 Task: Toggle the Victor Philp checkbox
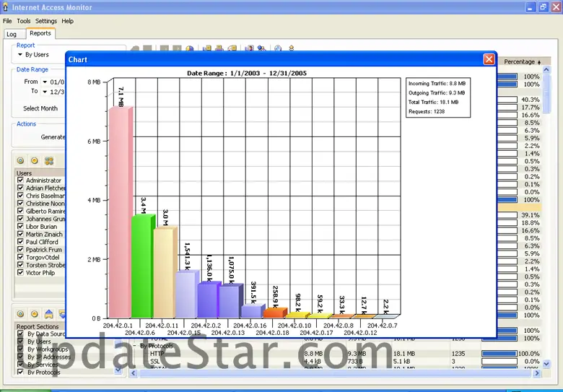(20, 272)
